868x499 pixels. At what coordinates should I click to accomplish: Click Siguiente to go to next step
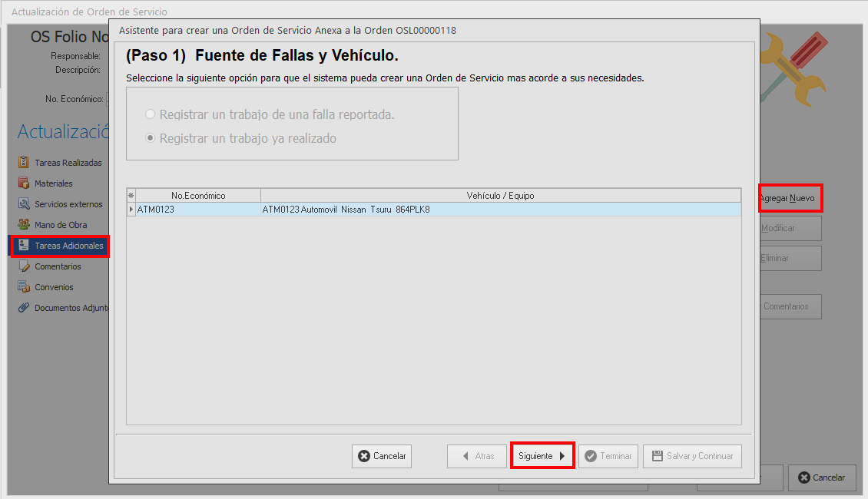pyautogui.click(x=542, y=456)
